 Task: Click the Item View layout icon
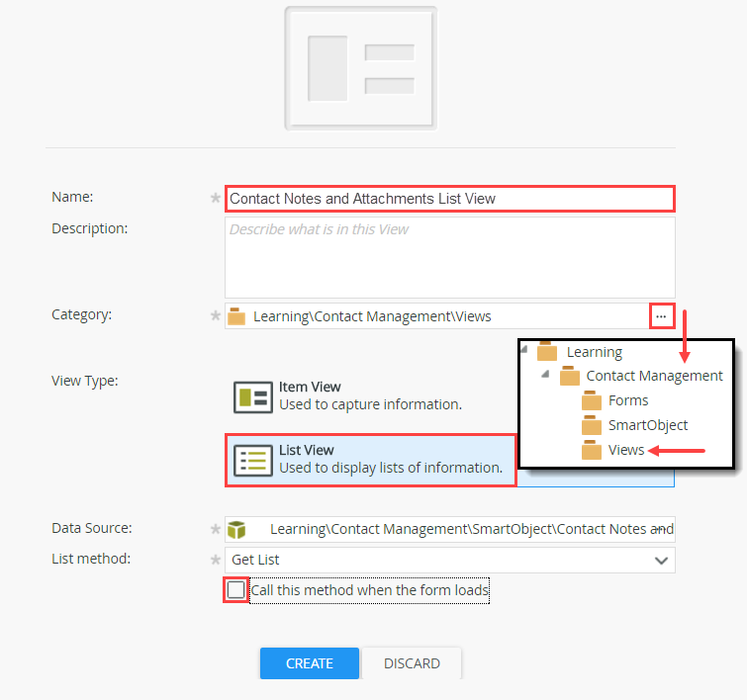(x=253, y=397)
